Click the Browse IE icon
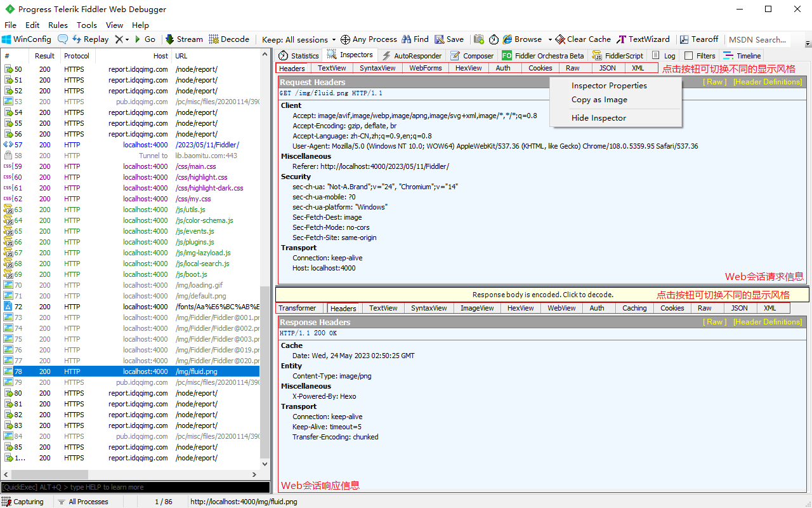The width and height of the screenshot is (812, 508). pos(507,39)
